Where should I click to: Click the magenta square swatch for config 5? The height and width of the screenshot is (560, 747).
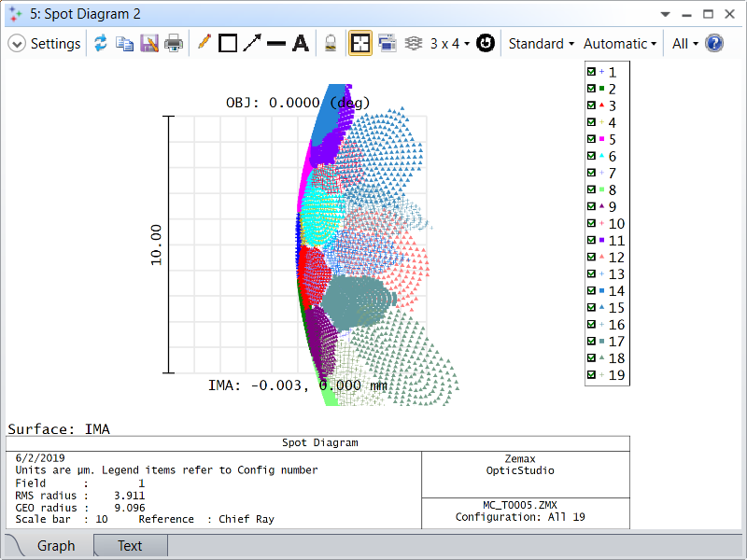click(x=601, y=139)
